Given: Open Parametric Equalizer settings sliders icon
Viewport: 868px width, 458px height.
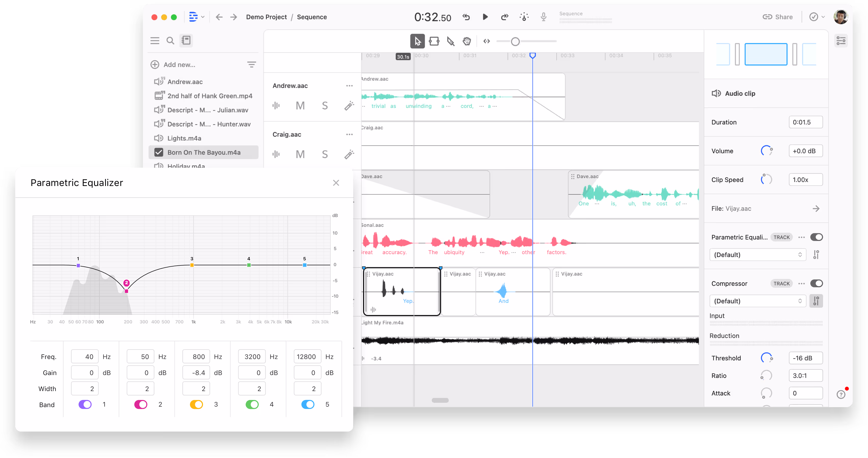Looking at the screenshot, I should point(816,255).
